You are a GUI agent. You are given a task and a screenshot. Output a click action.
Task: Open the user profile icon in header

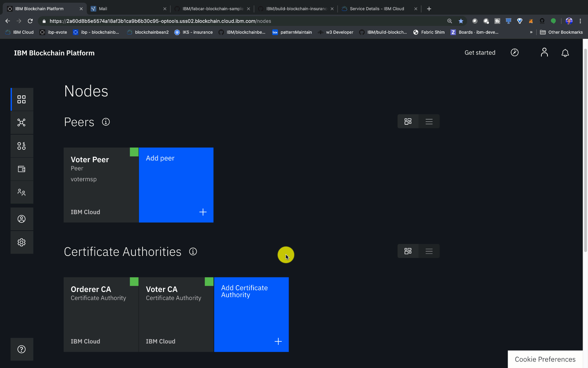pos(544,52)
